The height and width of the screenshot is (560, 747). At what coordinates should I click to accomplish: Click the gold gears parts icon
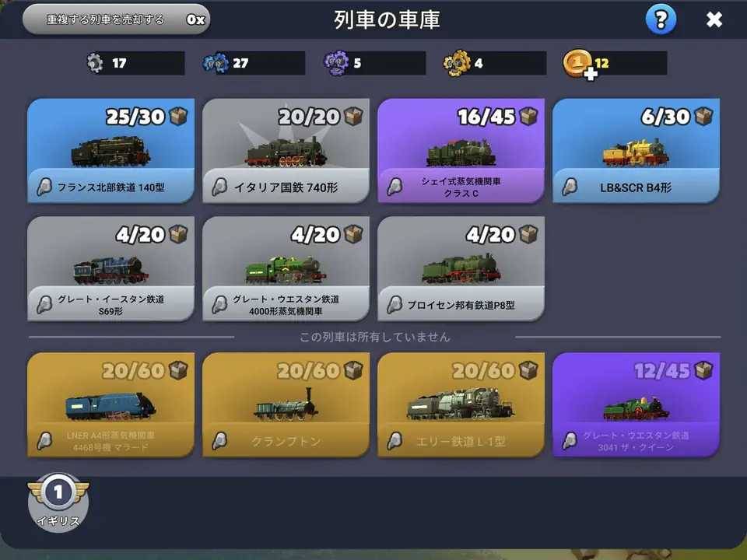point(458,63)
